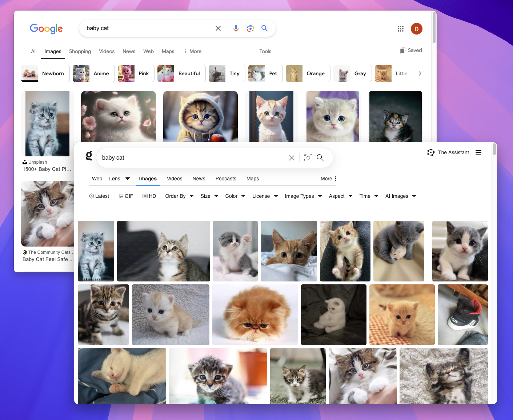This screenshot has width=513, height=420.
Task: Click Tools in Google results bar
Action: coord(265,51)
